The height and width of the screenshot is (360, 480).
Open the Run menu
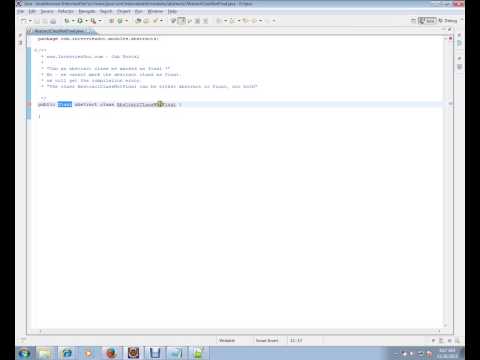pos(139,11)
